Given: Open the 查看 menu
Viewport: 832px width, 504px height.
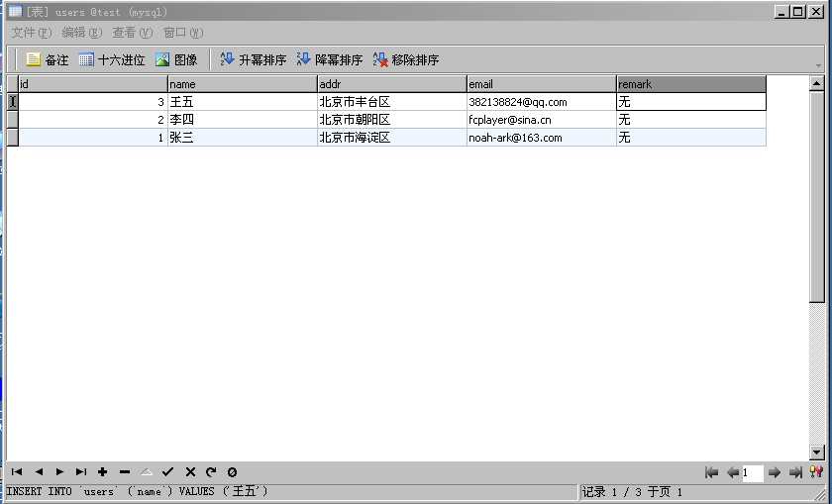Looking at the screenshot, I should tap(132, 33).
